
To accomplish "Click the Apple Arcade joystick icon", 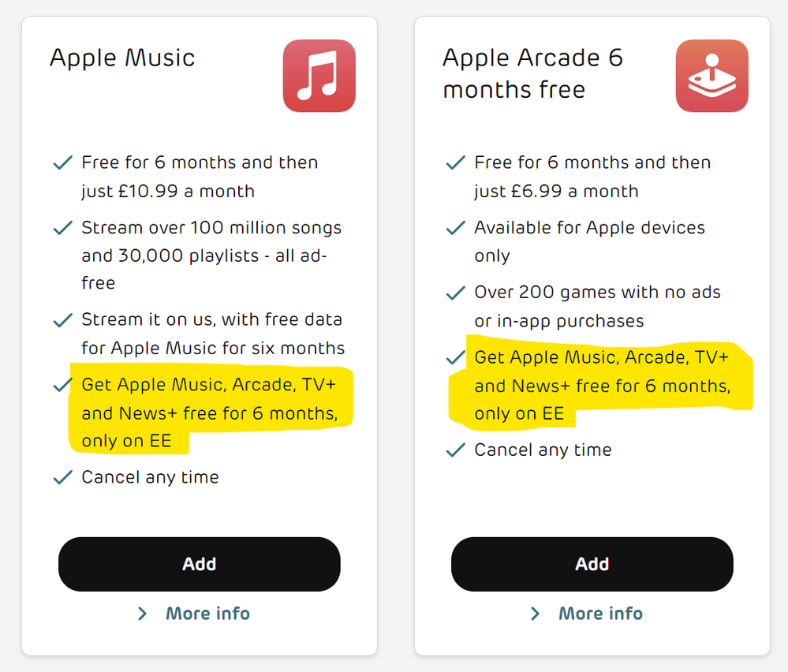I will click(711, 76).
